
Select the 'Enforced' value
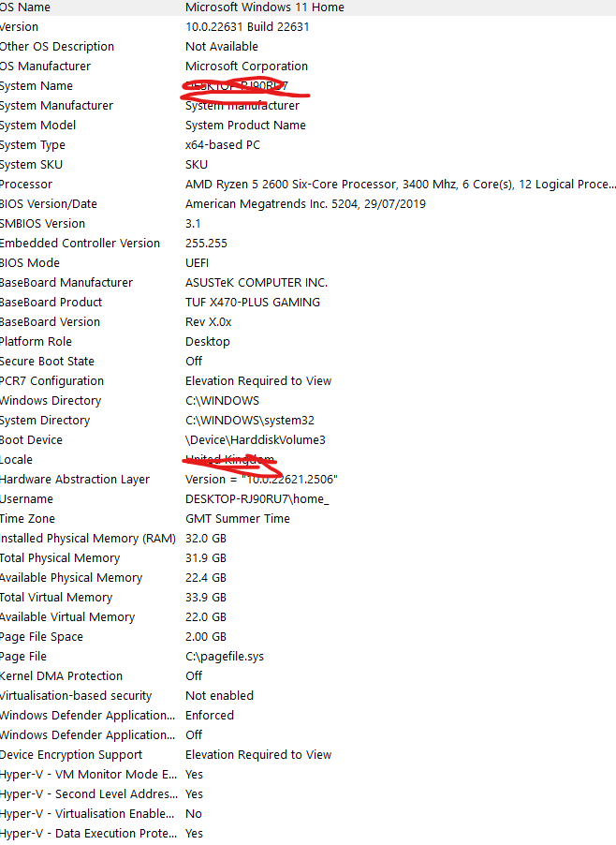click(210, 716)
